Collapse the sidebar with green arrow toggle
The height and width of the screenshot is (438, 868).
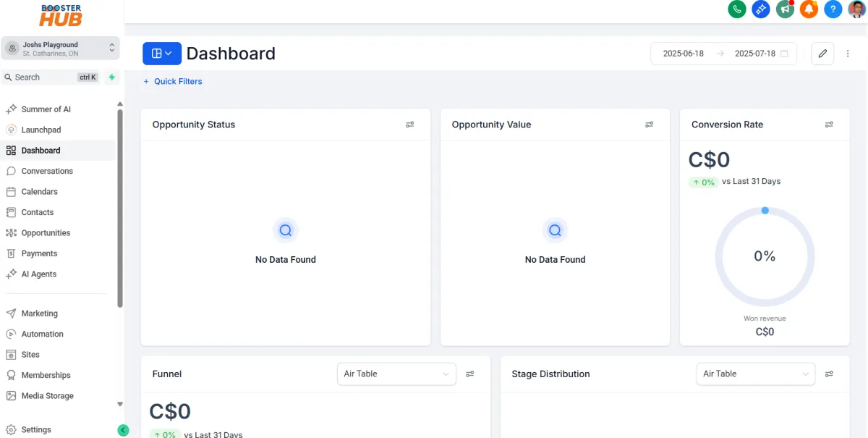(123, 430)
